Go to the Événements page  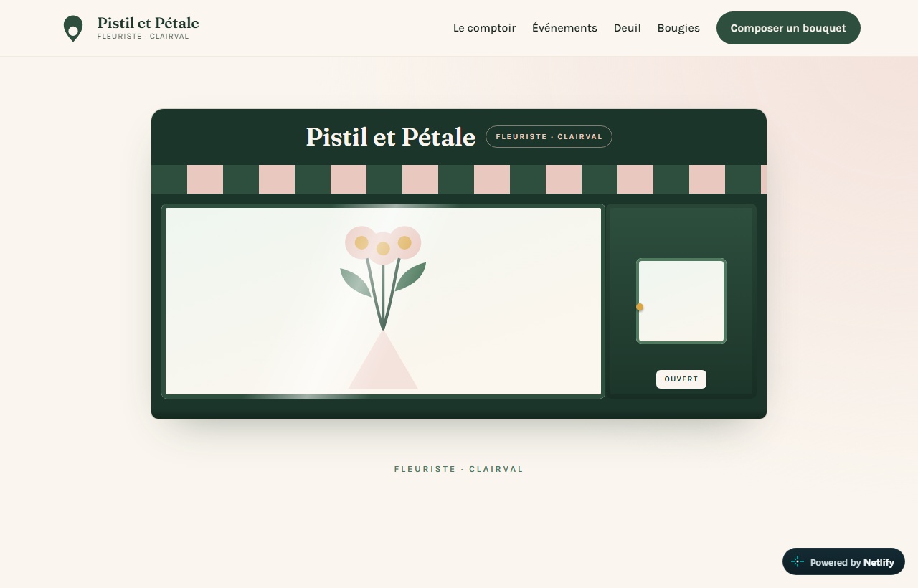pyautogui.click(x=564, y=28)
